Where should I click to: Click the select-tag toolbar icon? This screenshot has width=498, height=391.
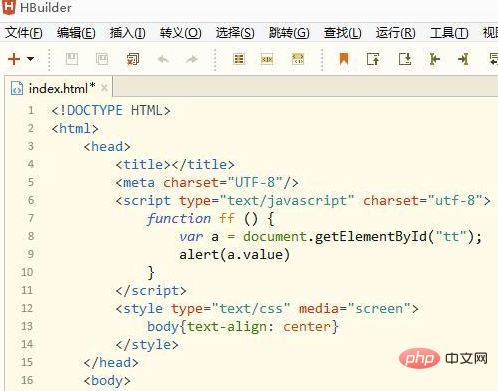coord(267,59)
